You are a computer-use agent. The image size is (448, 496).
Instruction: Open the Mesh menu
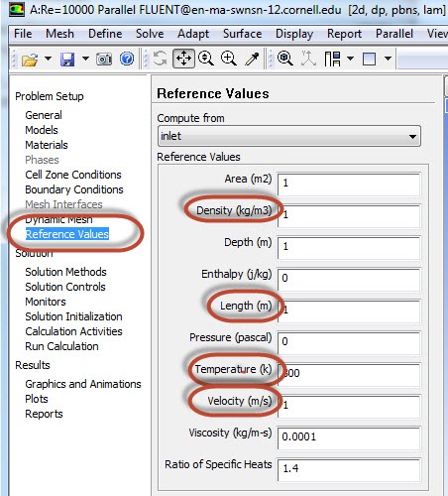[59, 34]
